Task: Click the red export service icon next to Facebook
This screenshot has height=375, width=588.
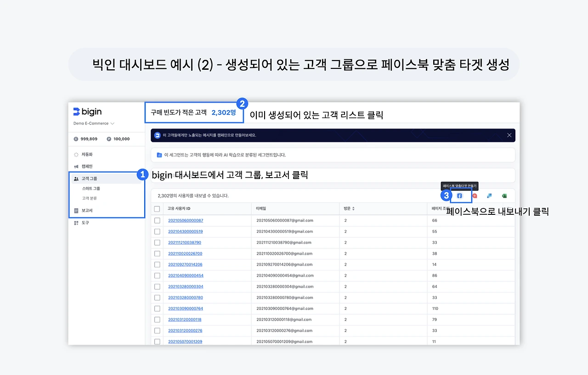Action: pos(475,196)
